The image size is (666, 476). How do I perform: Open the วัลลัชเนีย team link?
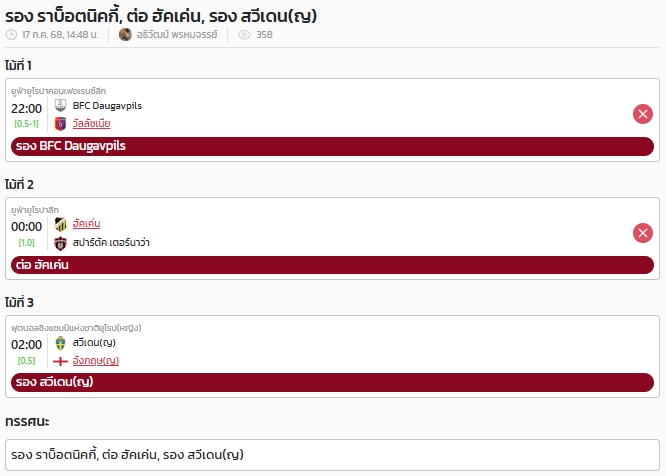tap(91, 124)
